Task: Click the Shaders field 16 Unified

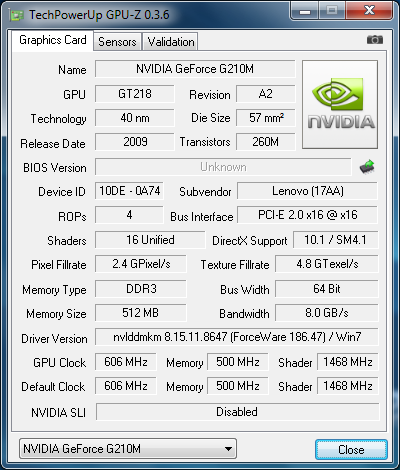Action: [150, 240]
